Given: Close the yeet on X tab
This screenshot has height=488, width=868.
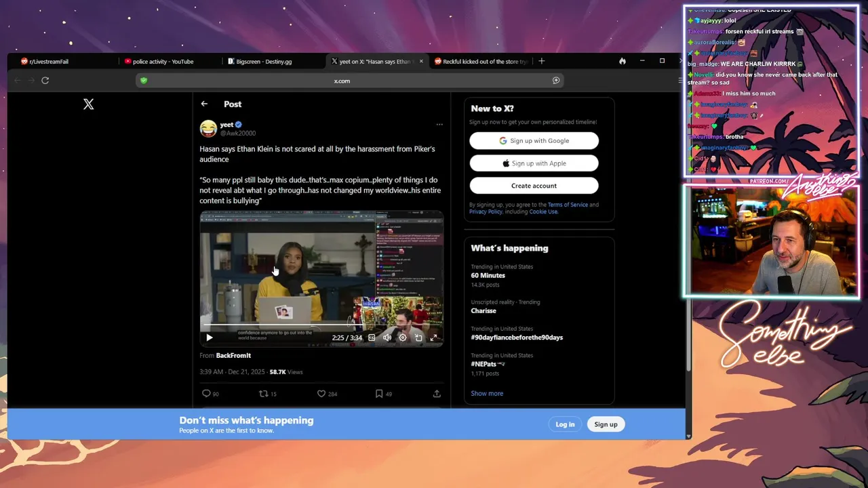Looking at the screenshot, I should tap(421, 62).
